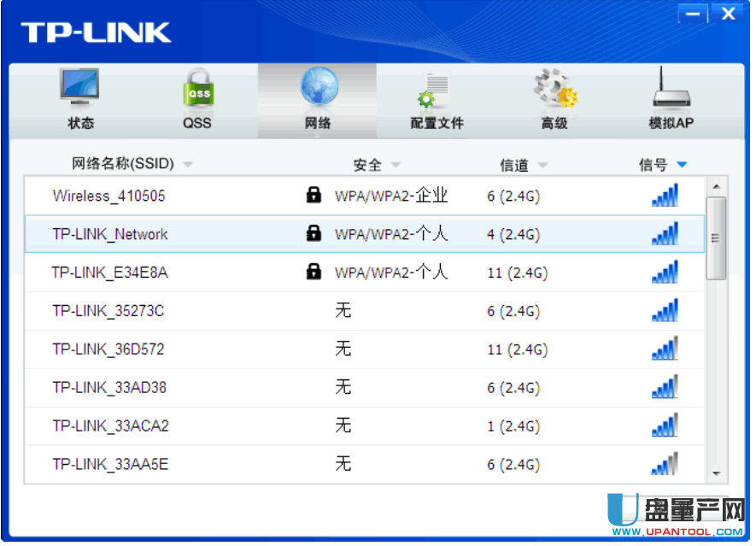Click signal bars of TP-LINK_33ACA2
The height and width of the screenshot is (546, 756).
tap(665, 425)
